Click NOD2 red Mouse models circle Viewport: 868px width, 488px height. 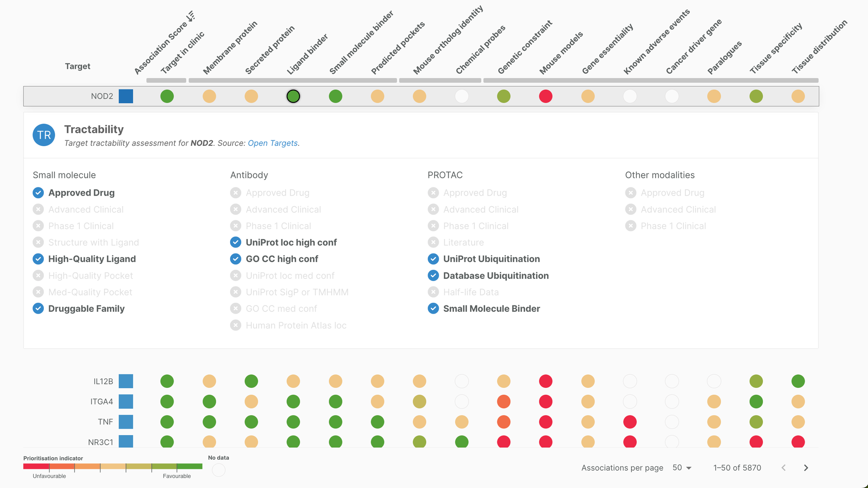(546, 96)
